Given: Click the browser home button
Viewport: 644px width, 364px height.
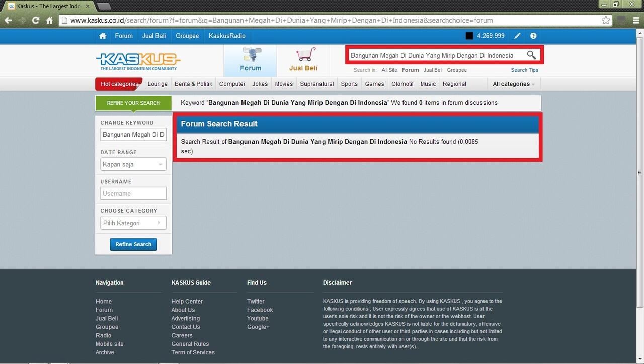Looking at the screenshot, I should pos(49,20).
